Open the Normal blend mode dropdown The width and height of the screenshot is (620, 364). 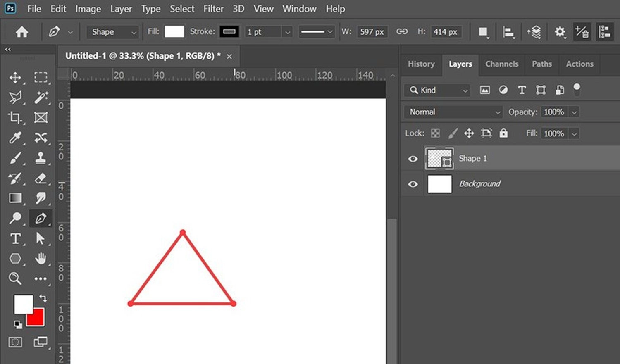[x=453, y=112]
